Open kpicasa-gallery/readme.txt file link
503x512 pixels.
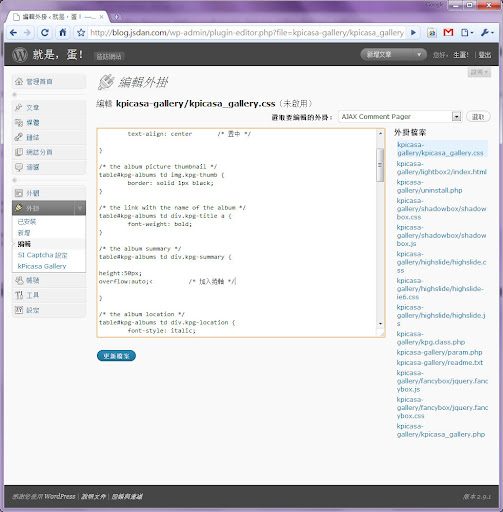(x=440, y=363)
